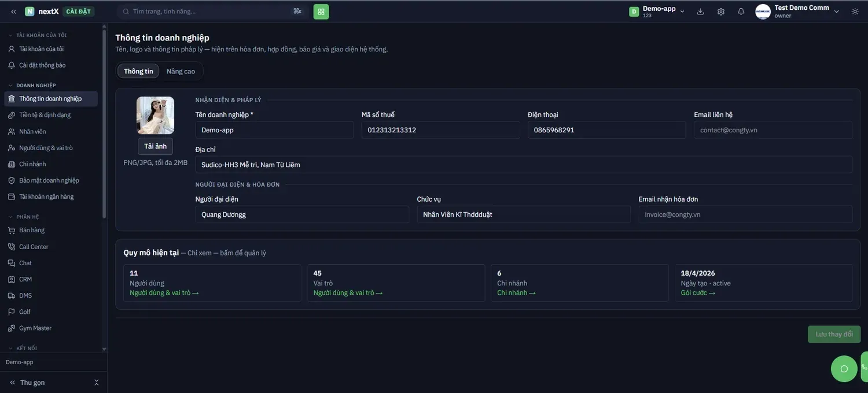Click the company logo thumbnail image

click(x=155, y=116)
